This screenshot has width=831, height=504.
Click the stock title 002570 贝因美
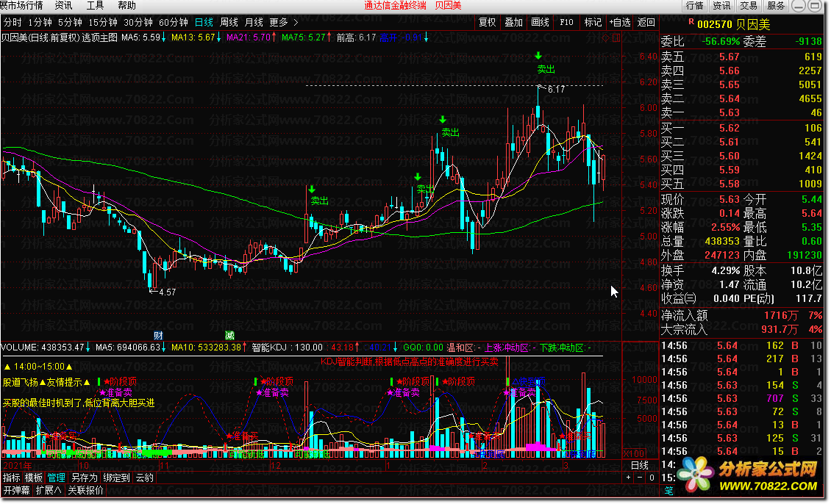pyautogui.click(x=733, y=25)
